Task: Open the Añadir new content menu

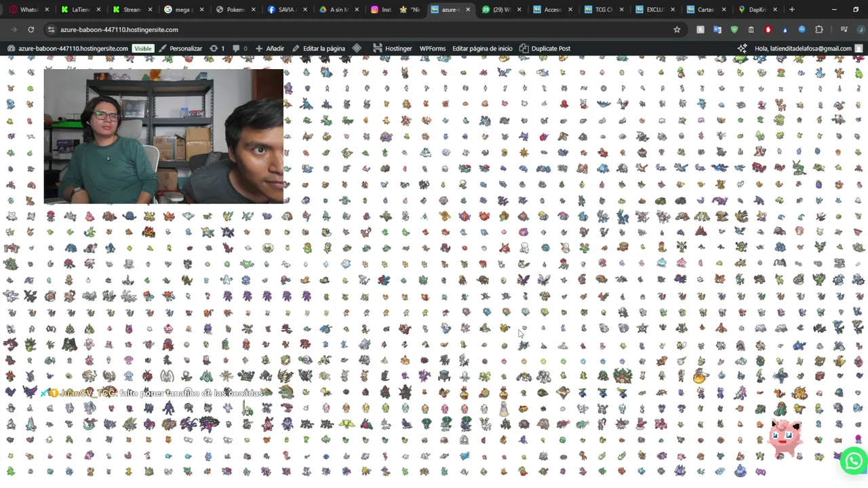Action: click(270, 49)
